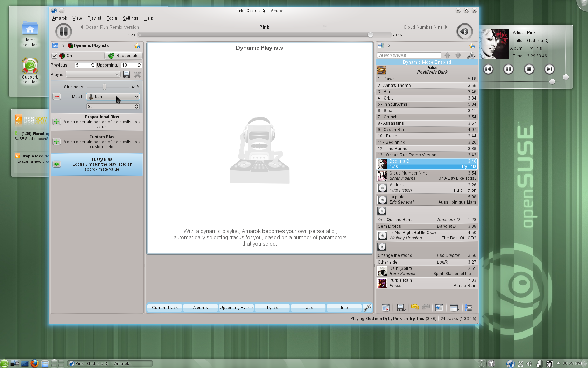588x368 pixels.
Task: Open the Playlist name combo box
Action: pos(93,74)
